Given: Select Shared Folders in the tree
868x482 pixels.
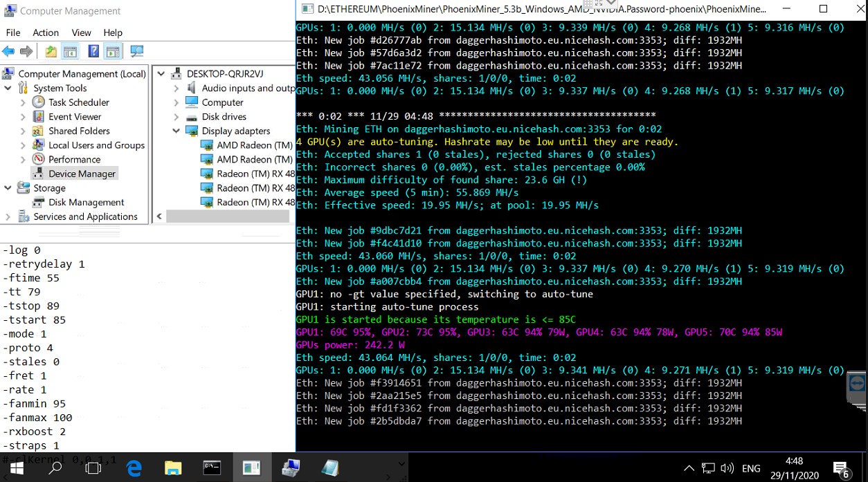Looking at the screenshot, I should 79,131.
